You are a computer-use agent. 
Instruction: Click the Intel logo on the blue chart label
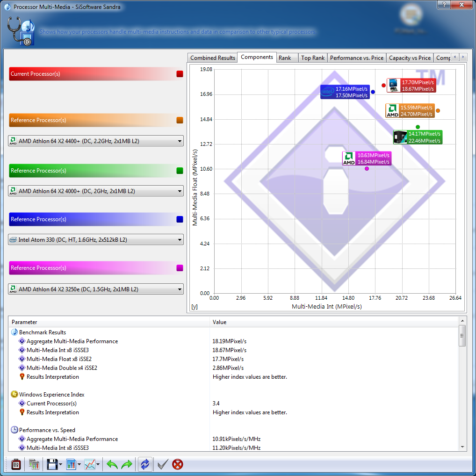click(328, 92)
